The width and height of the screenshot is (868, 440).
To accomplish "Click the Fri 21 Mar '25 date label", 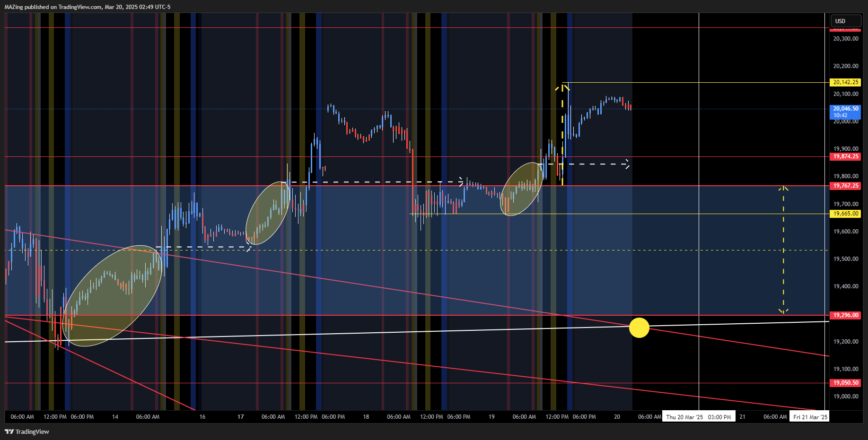I will [810, 417].
